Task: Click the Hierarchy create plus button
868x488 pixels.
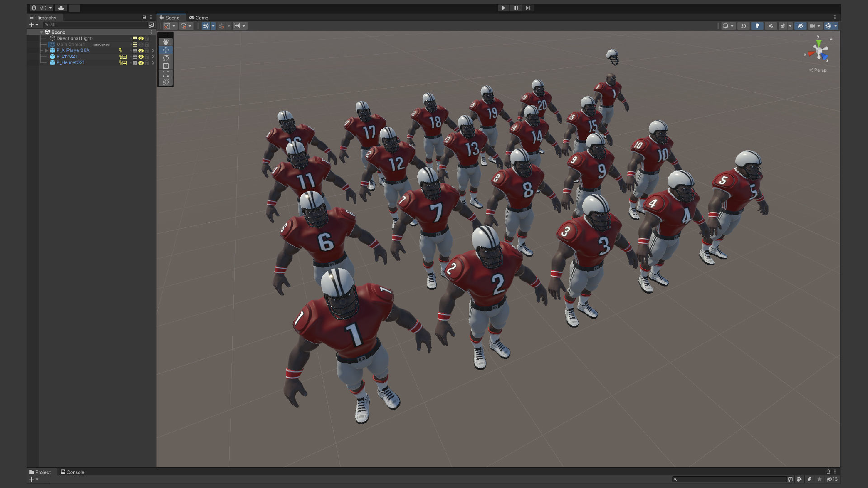Action: pyautogui.click(x=33, y=25)
